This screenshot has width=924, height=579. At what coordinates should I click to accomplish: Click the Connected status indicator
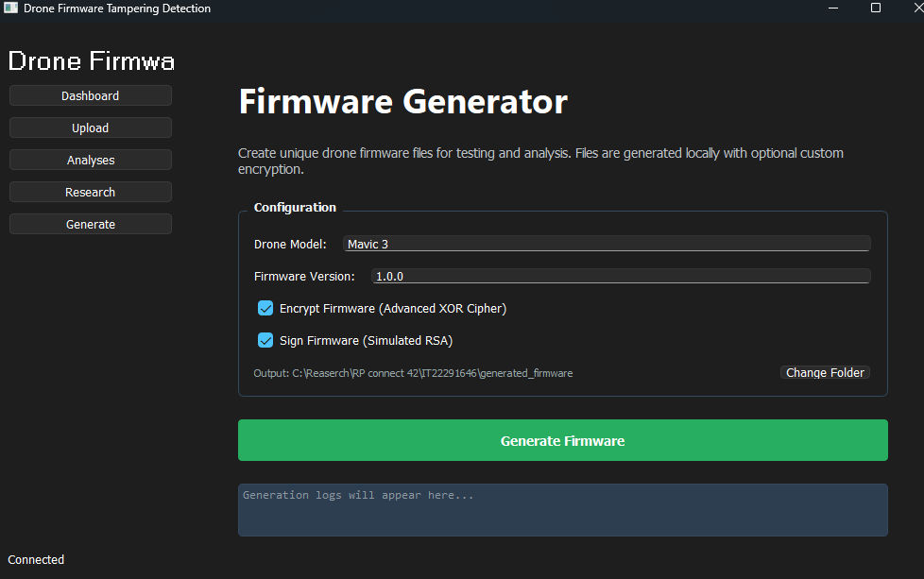(x=36, y=559)
